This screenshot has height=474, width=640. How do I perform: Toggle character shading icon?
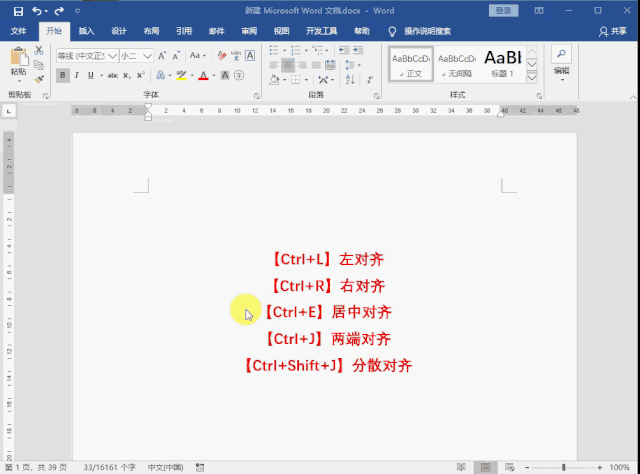coord(225,75)
